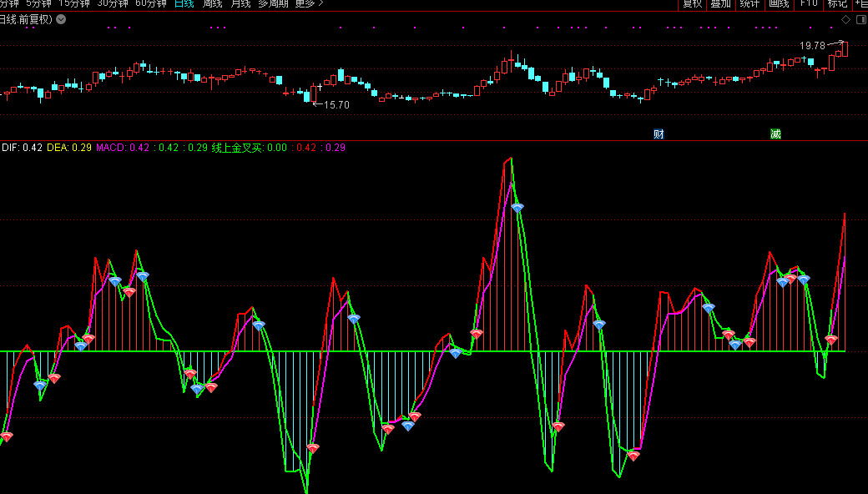Viewport: 868px width, 494px height.
Task: Click the blue diamond signal at MACD peak
Action: [x=517, y=207]
